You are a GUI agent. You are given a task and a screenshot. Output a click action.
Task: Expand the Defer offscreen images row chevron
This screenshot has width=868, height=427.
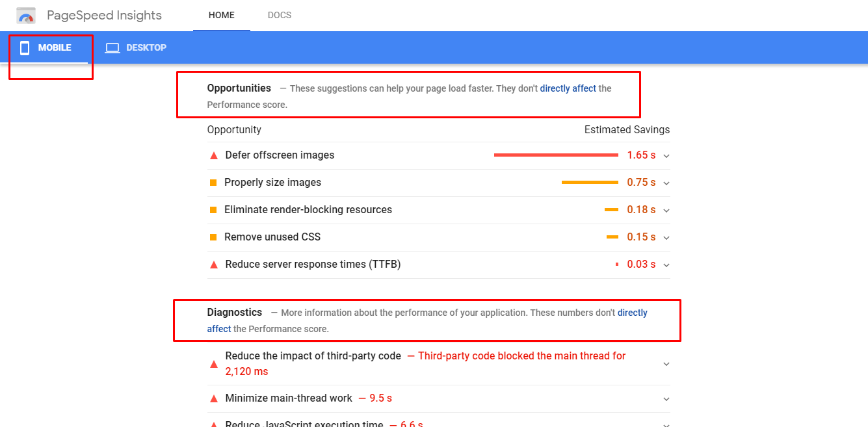pyautogui.click(x=666, y=156)
